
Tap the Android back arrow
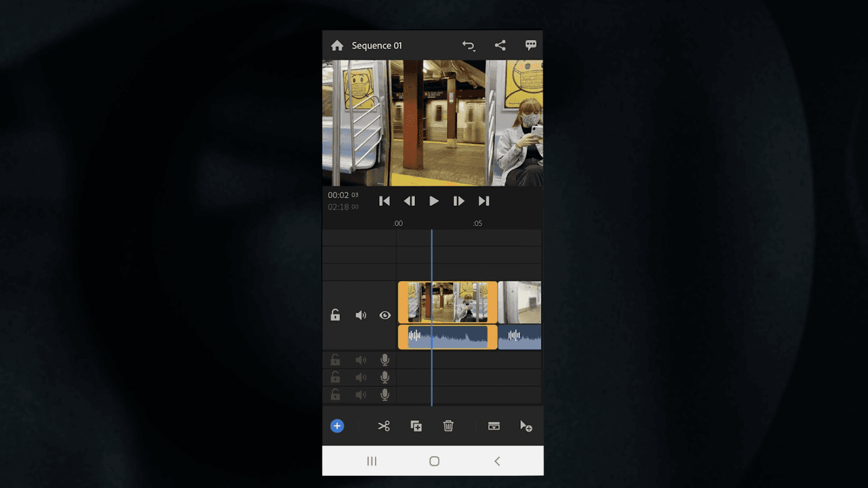(497, 461)
